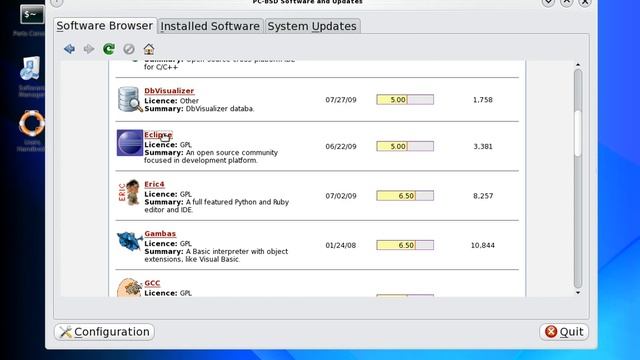
Task: Click the Quit button
Action: (564, 332)
